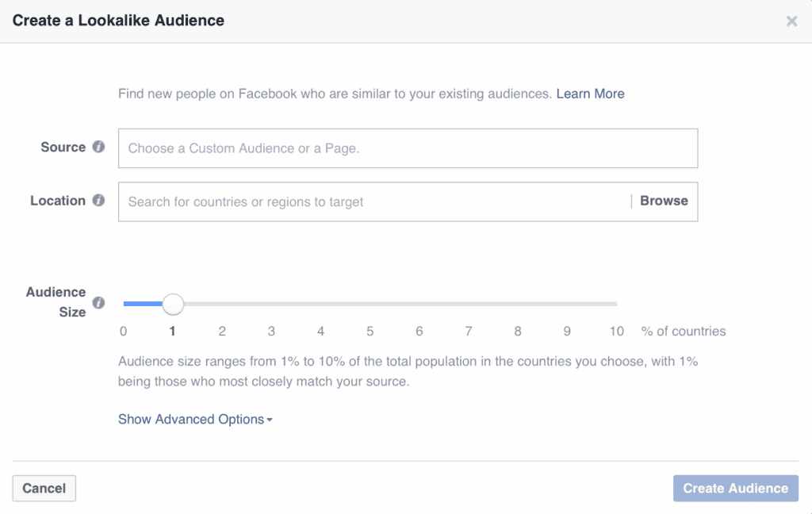Screen dimensions: 812x514
Task: Click the Create Audience button
Action: [735, 488]
